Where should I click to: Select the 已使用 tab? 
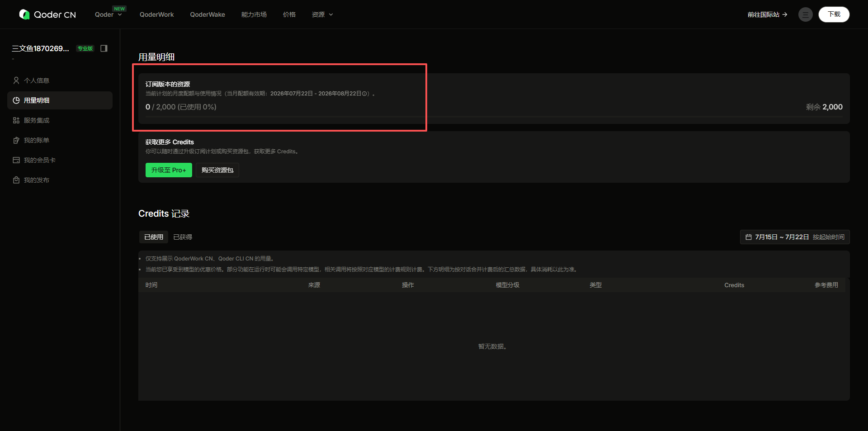(x=154, y=237)
